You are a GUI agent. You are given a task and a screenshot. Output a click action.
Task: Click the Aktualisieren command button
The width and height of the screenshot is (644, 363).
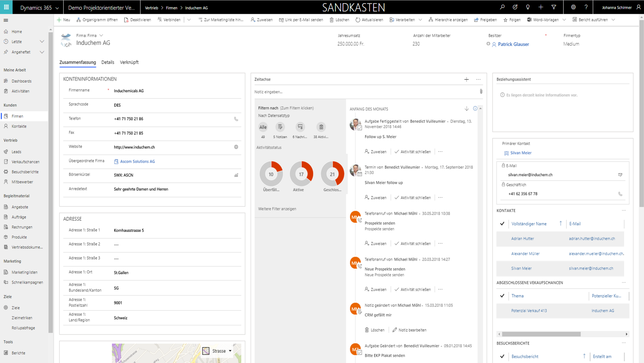[x=369, y=20]
